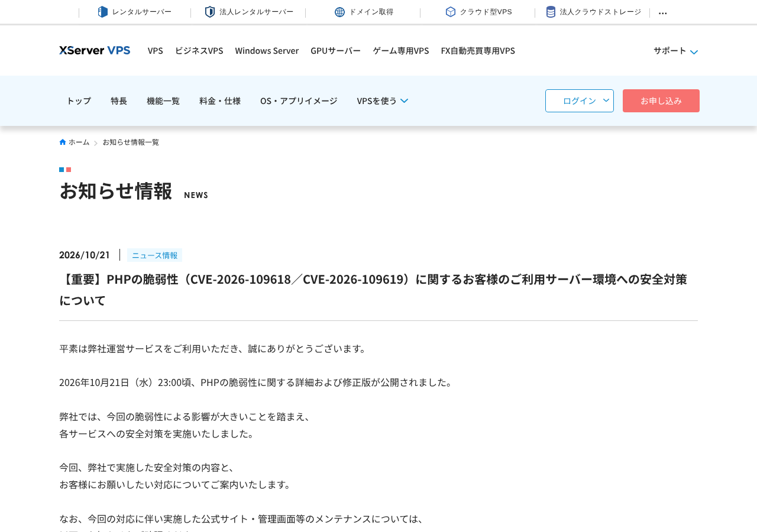Click the 法人レンタルサーバー shield icon

210,12
